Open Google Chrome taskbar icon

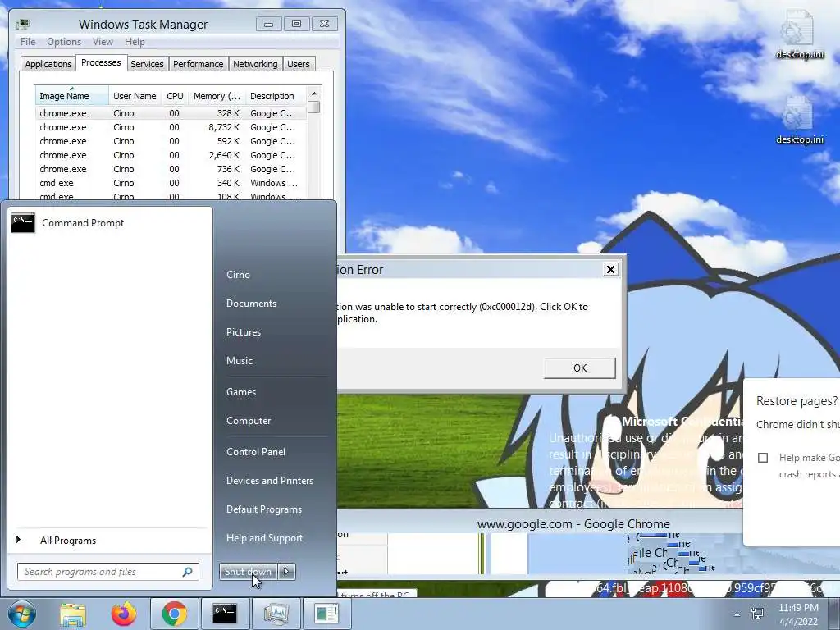pos(174,614)
